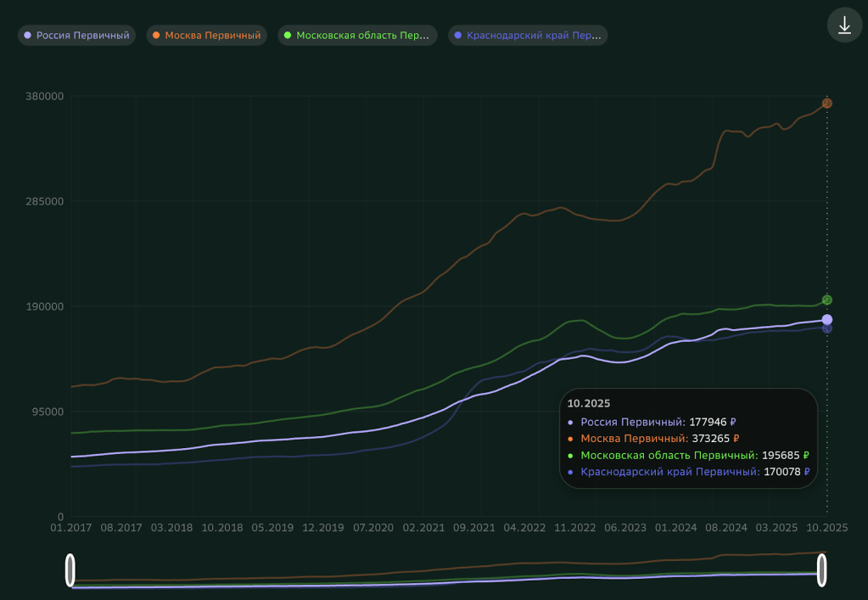Click the download chart icon

(844, 25)
